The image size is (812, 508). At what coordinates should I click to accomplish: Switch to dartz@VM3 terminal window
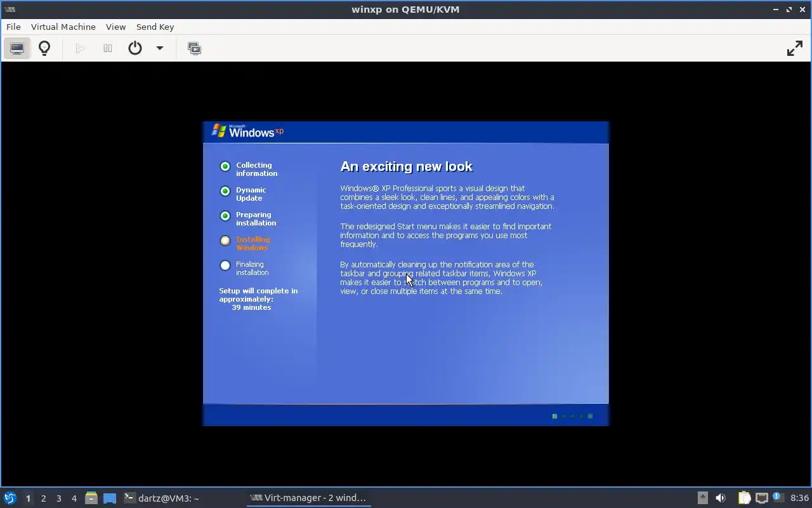point(162,498)
